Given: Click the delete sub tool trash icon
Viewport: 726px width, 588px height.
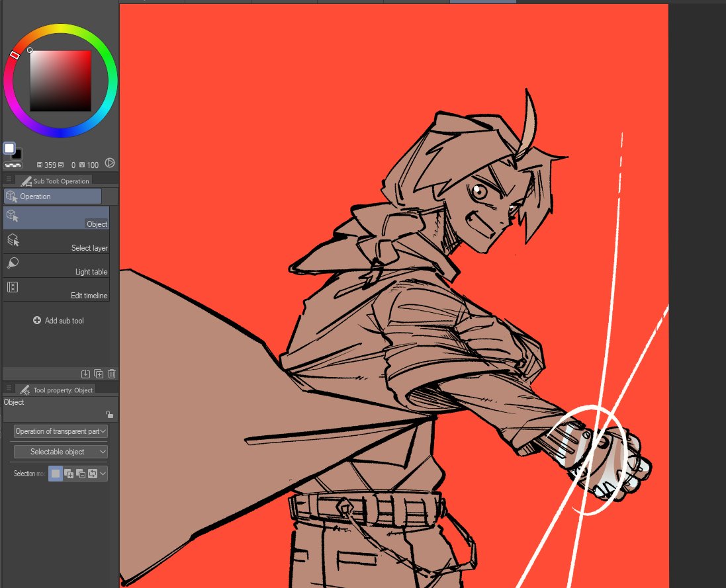Looking at the screenshot, I should (112, 374).
